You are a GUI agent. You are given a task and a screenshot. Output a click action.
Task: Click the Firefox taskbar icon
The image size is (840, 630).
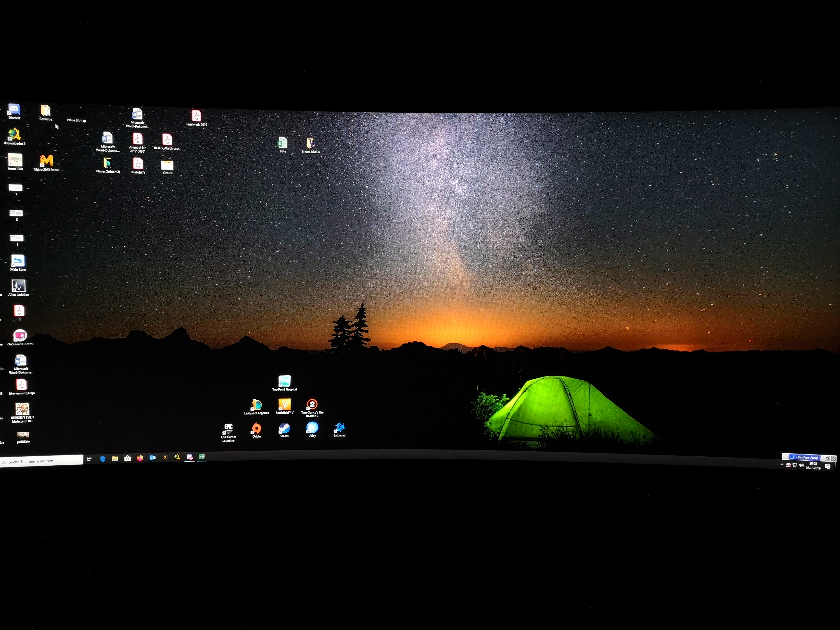140,458
